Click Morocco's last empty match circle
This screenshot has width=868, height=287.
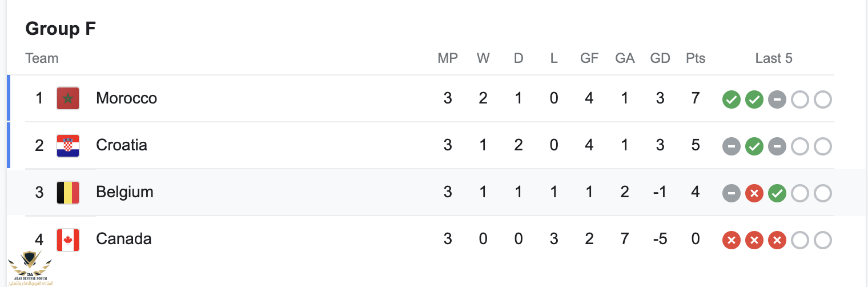pos(822,100)
